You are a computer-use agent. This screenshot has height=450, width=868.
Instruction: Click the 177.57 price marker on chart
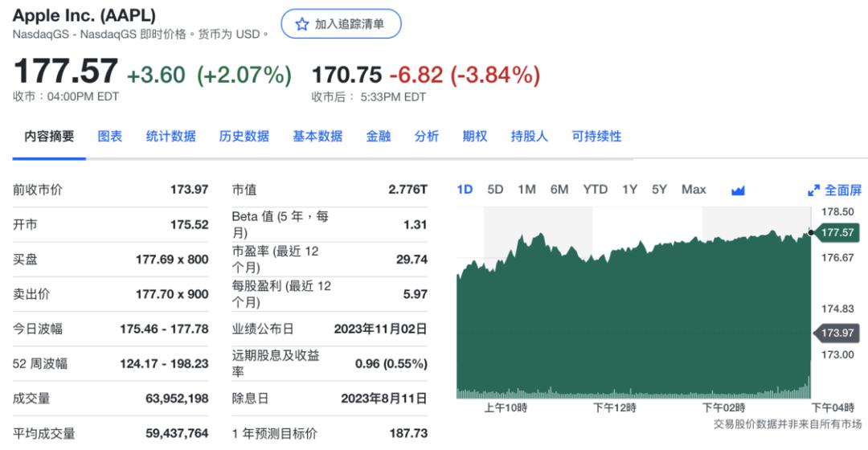point(838,232)
